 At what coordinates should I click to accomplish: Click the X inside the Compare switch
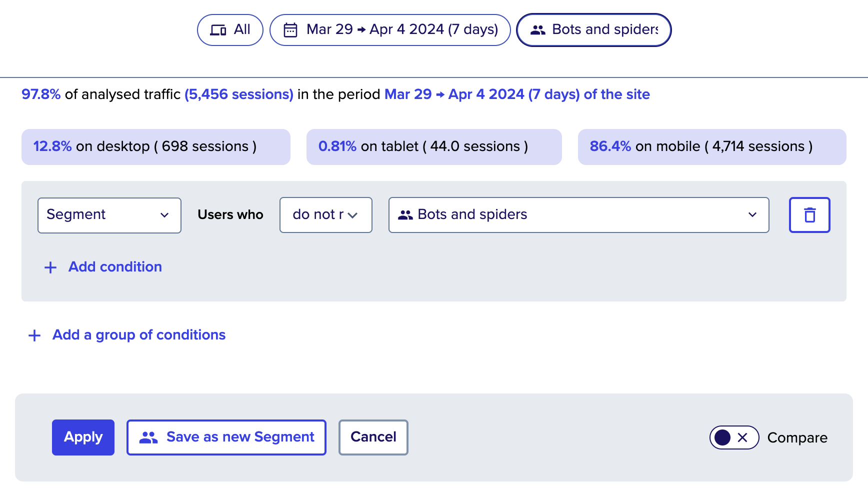click(x=743, y=437)
